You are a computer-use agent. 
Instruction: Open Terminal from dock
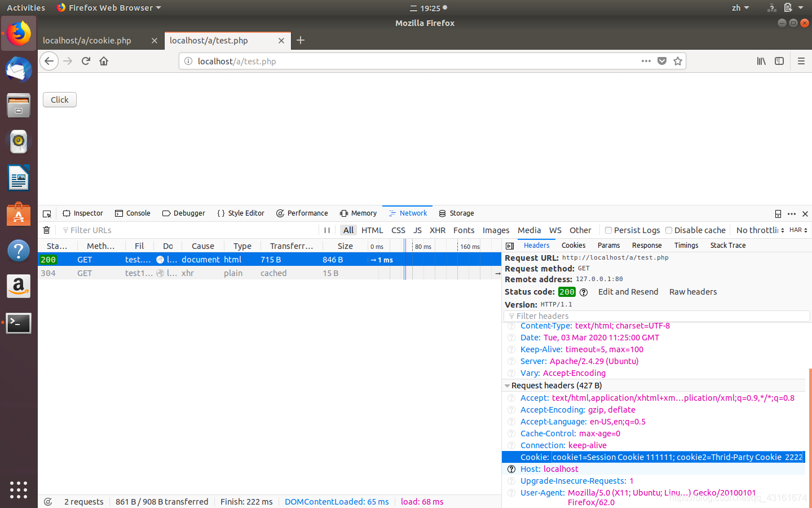click(x=19, y=323)
